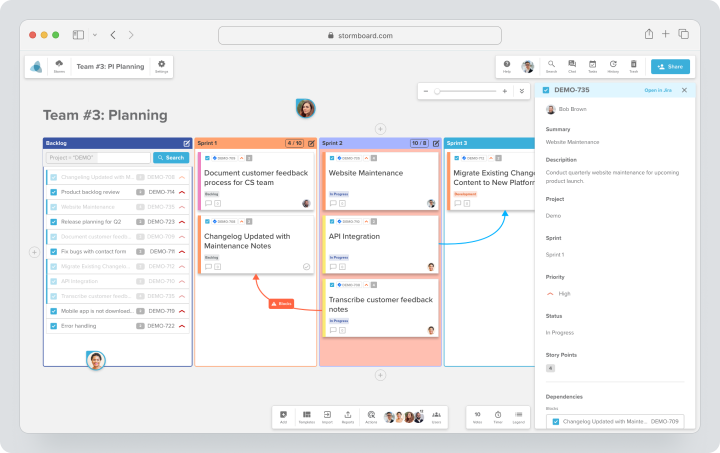
Task: Follow the Open in Jira link
Action: [x=658, y=90]
